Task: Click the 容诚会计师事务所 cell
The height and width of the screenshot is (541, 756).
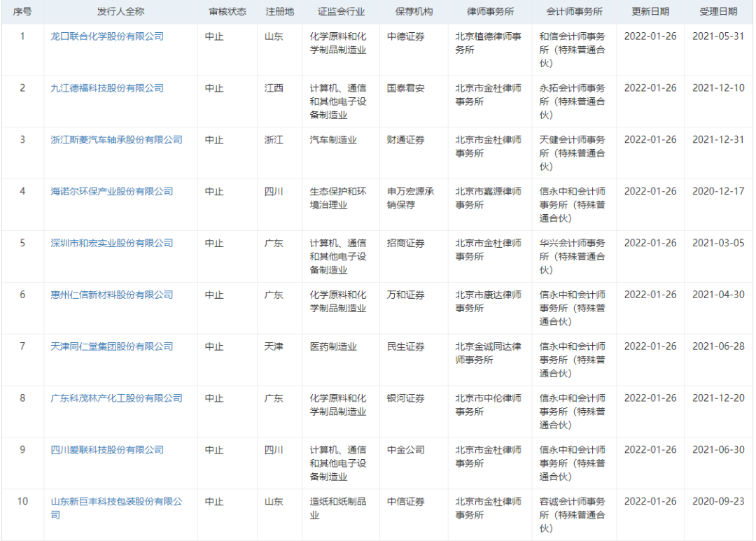Action: tap(573, 514)
